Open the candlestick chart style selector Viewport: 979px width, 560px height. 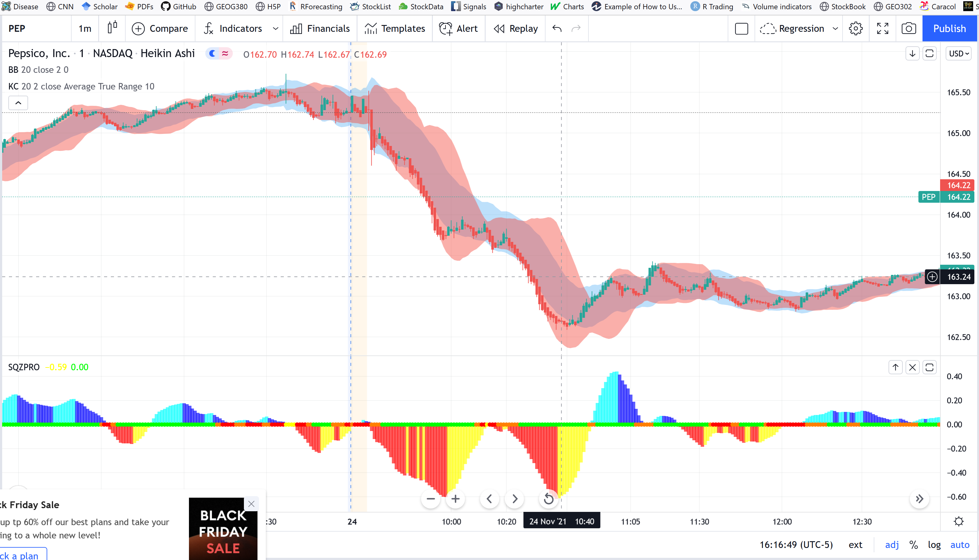[x=112, y=28]
